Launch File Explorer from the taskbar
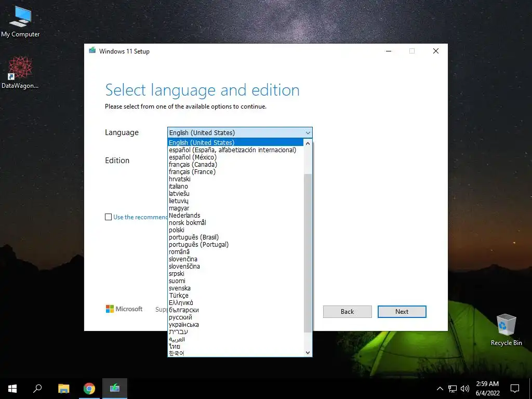Image resolution: width=532 pixels, height=399 pixels. pyautogui.click(x=63, y=389)
